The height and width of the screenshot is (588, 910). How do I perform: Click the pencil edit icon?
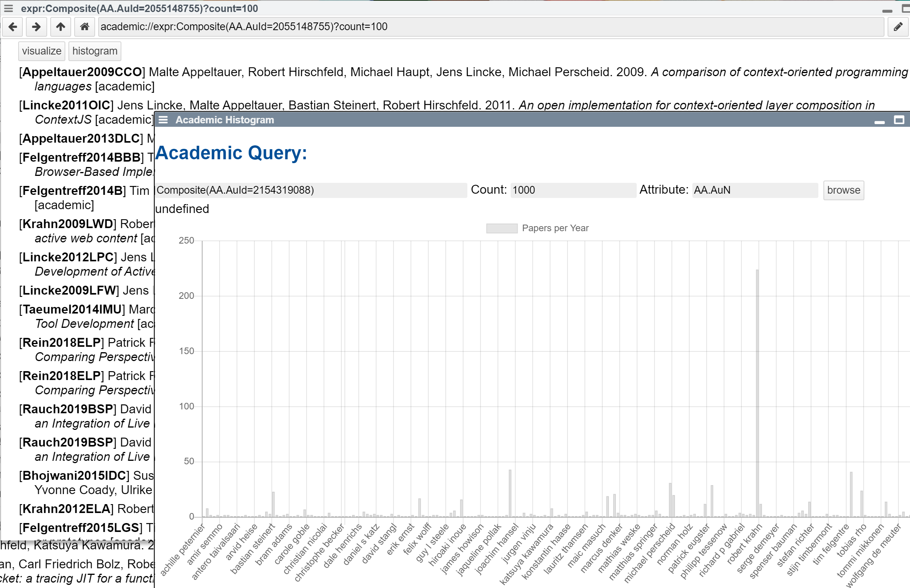898,27
